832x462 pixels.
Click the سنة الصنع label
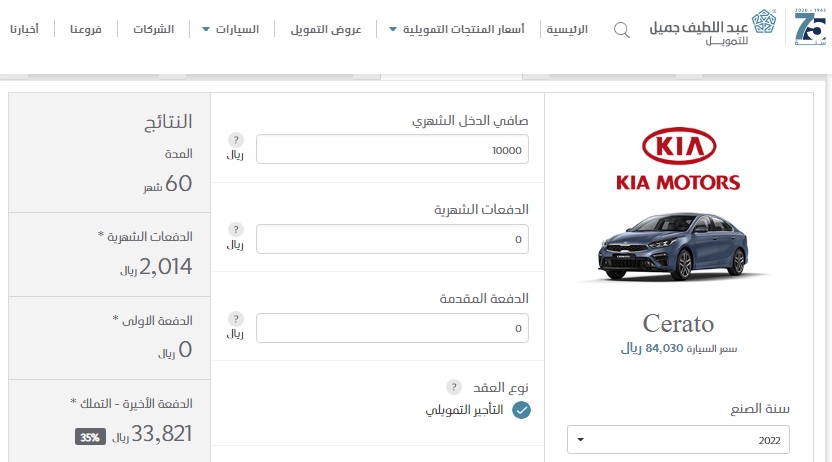click(760, 408)
